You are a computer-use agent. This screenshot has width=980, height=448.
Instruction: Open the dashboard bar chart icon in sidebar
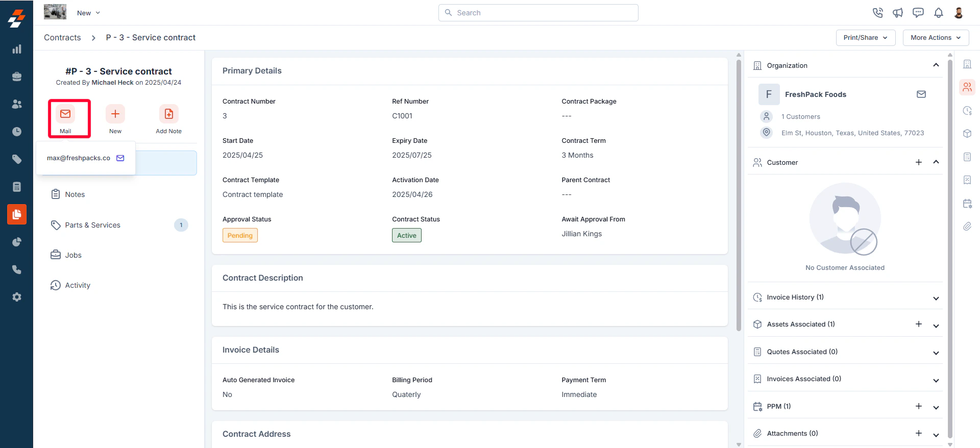[x=17, y=49]
